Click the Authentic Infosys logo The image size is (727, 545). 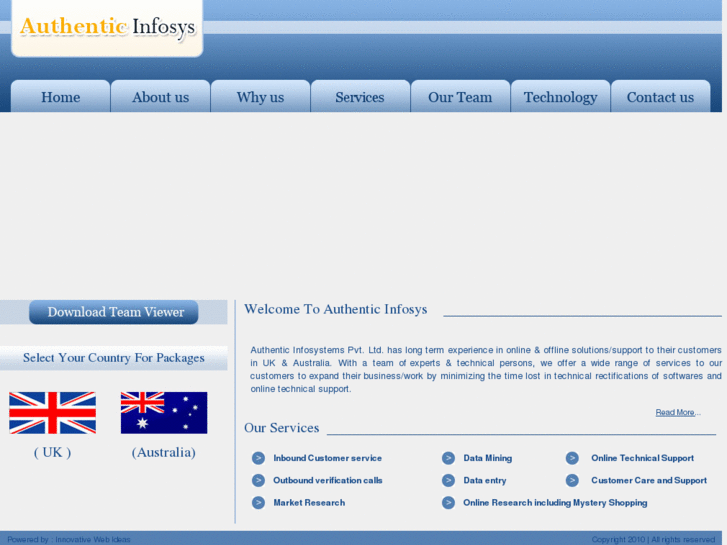[107, 28]
